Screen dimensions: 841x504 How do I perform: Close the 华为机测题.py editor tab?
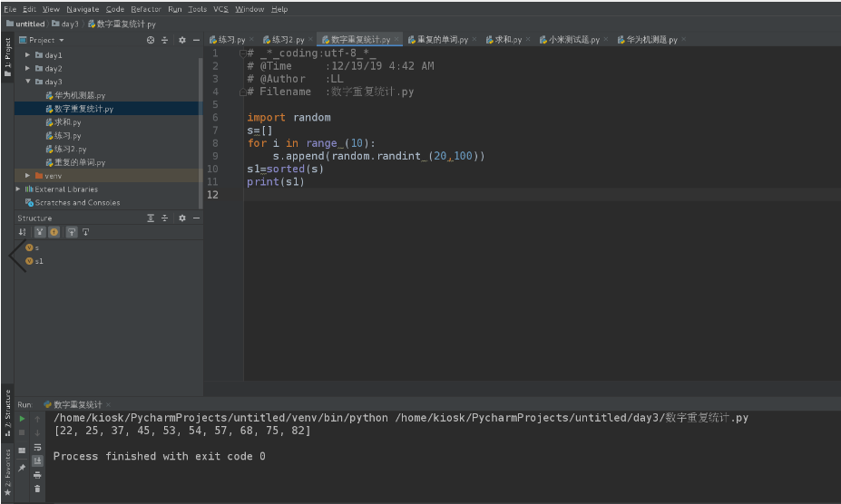(x=683, y=39)
